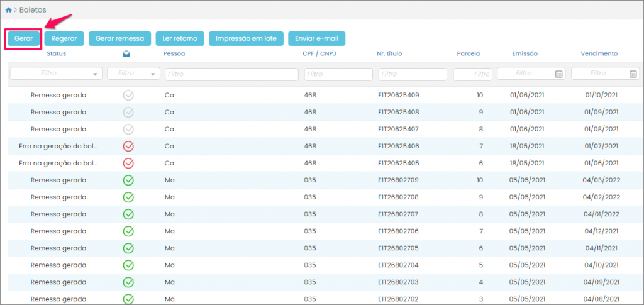644x305 pixels.
Task: Open Impressão em lote
Action: [x=246, y=38]
